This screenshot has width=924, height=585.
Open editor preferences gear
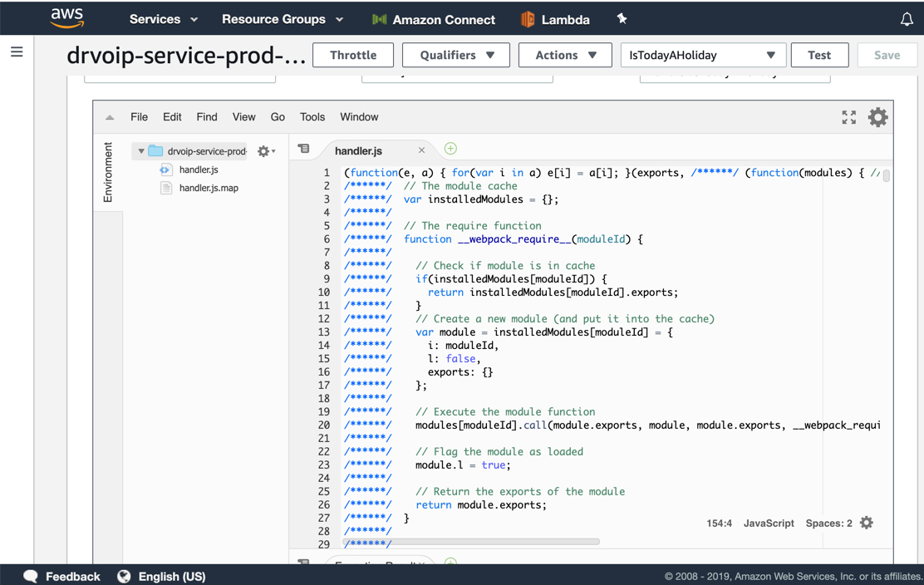[878, 117]
